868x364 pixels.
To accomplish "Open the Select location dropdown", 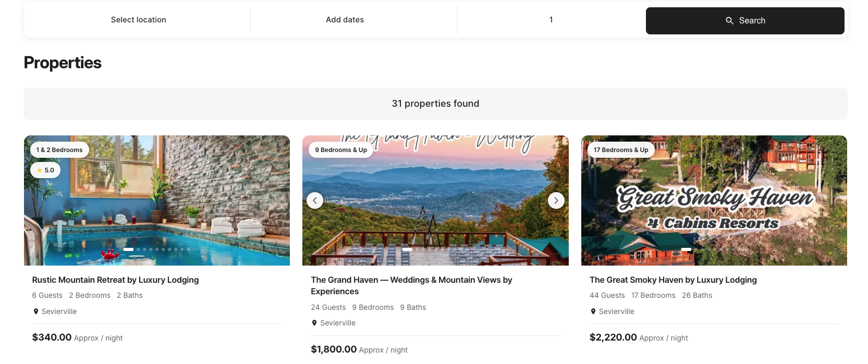I will [x=138, y=20].
